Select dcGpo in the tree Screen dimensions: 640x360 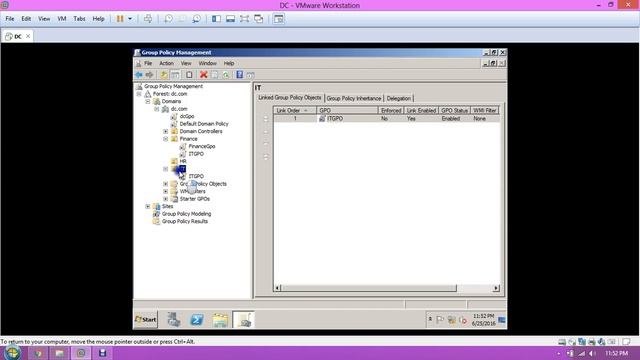coord(187,116)
